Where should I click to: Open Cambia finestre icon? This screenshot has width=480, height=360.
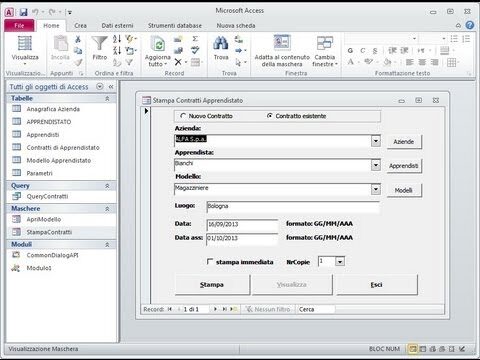coord(325,43)
